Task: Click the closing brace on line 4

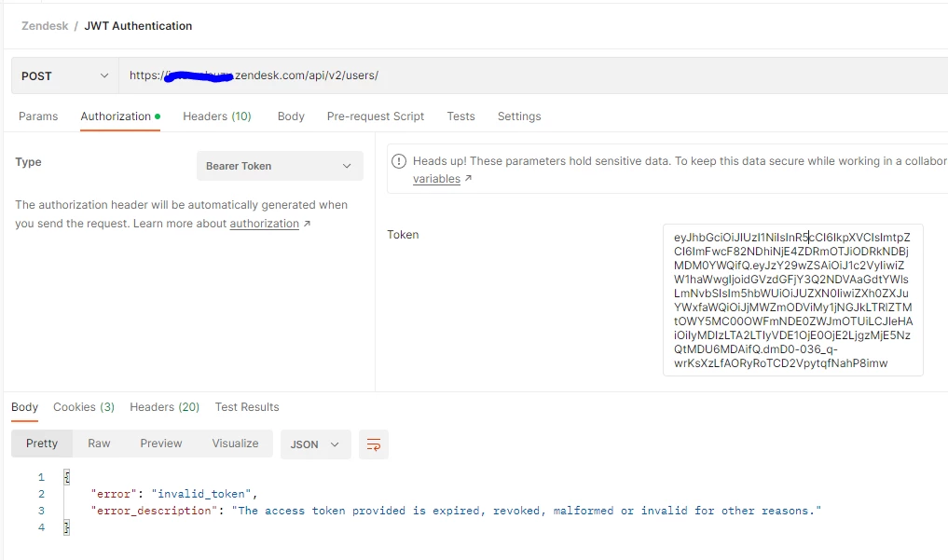Action: (67, 527)
